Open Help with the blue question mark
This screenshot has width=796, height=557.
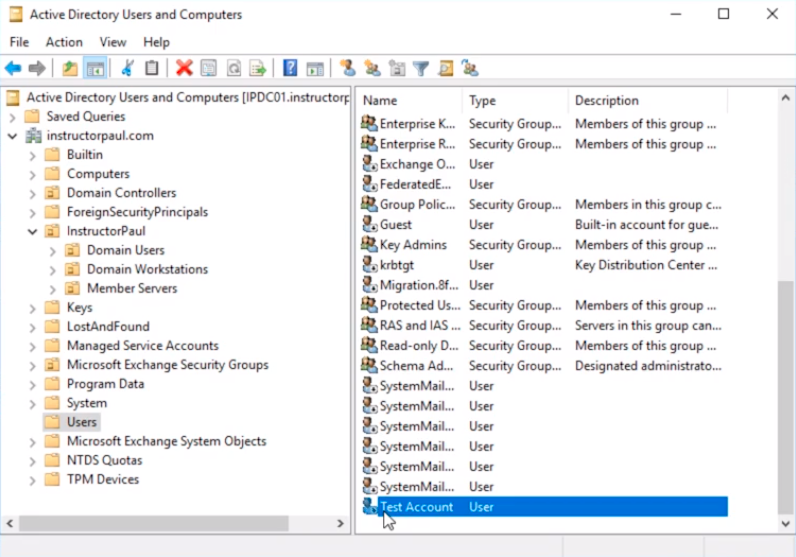tap(290, 68)
